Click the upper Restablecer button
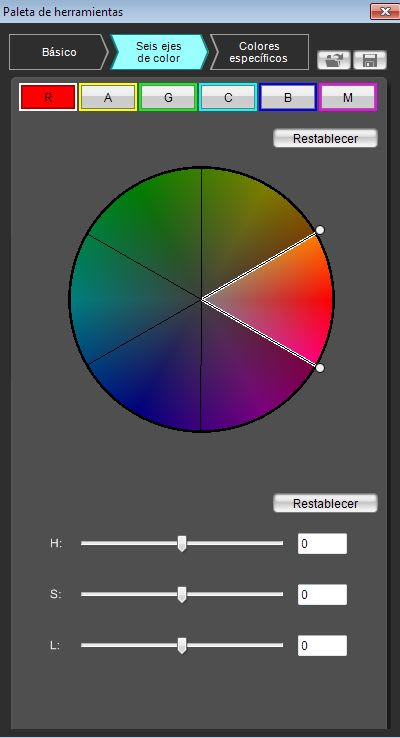The image size is (400, 738). [x=325, y=138]
